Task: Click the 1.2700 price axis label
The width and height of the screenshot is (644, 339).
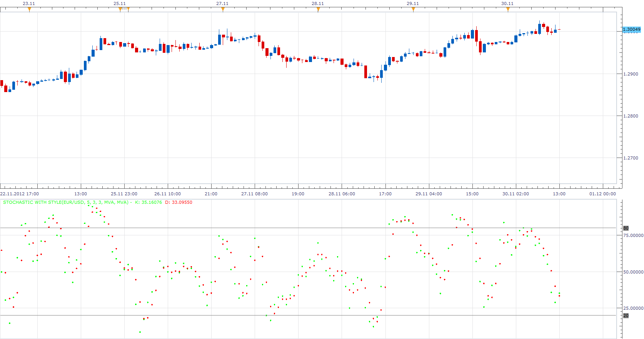Action: point(631,158)
